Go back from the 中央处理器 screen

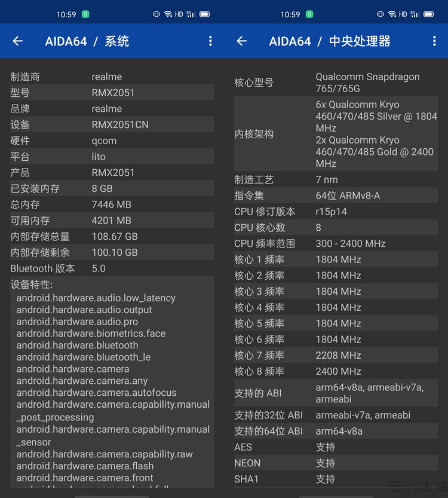242,41
